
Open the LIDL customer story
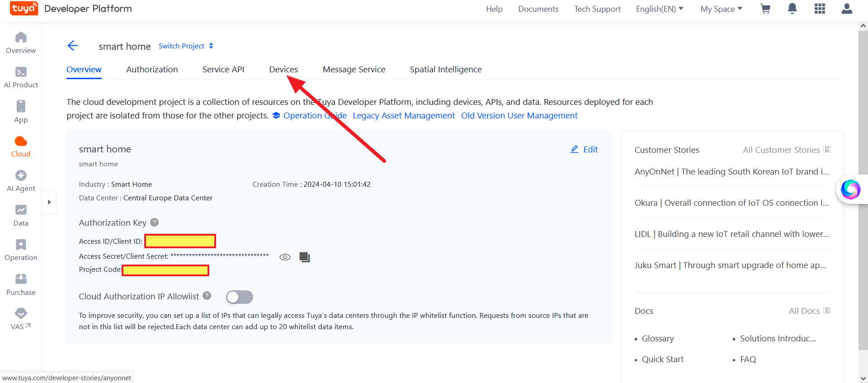click(x=732, y=234)
